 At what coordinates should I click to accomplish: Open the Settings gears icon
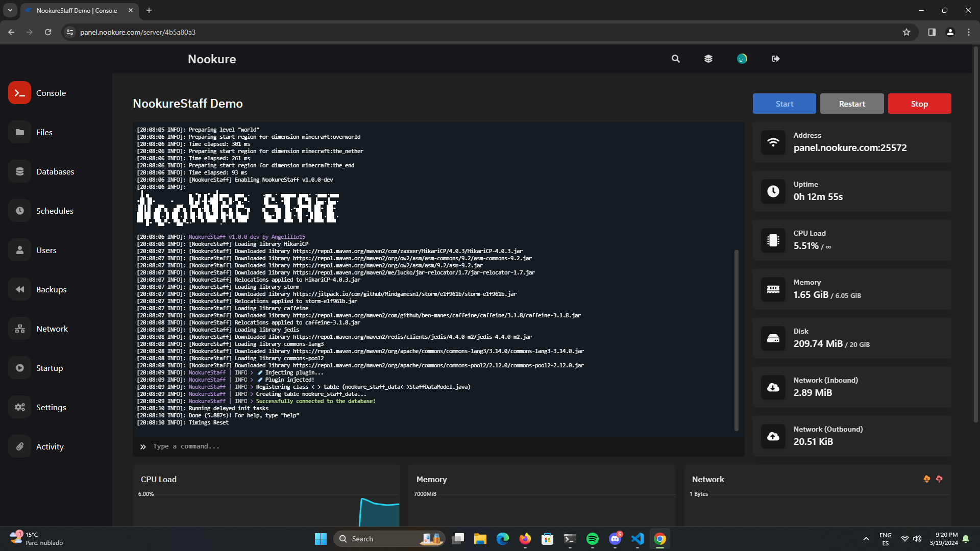[19, 407]
